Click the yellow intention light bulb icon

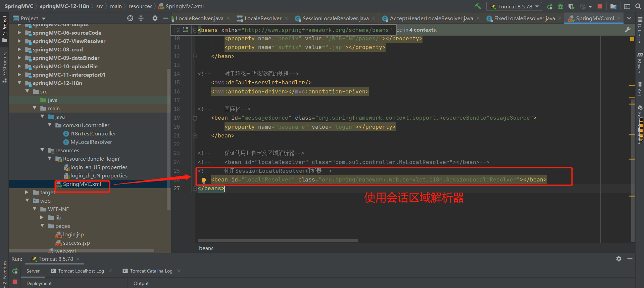click(203, 180)
